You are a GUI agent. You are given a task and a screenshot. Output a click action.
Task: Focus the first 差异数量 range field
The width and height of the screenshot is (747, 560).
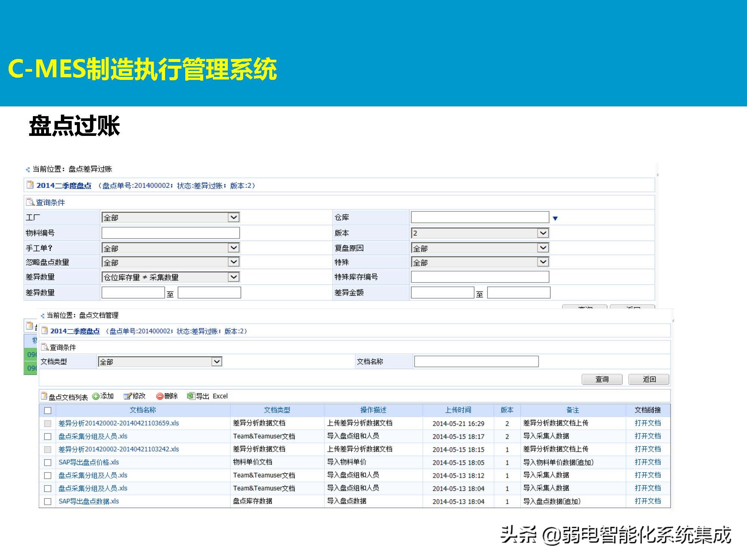[x=133, y=292]
